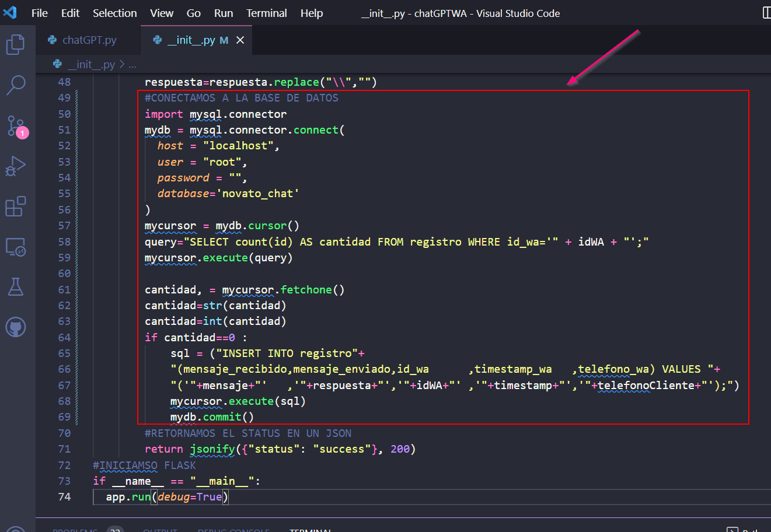Viewport: 771px width, 532px height.
Task: Open the Terminal menu
Action: tap(266, 13)
